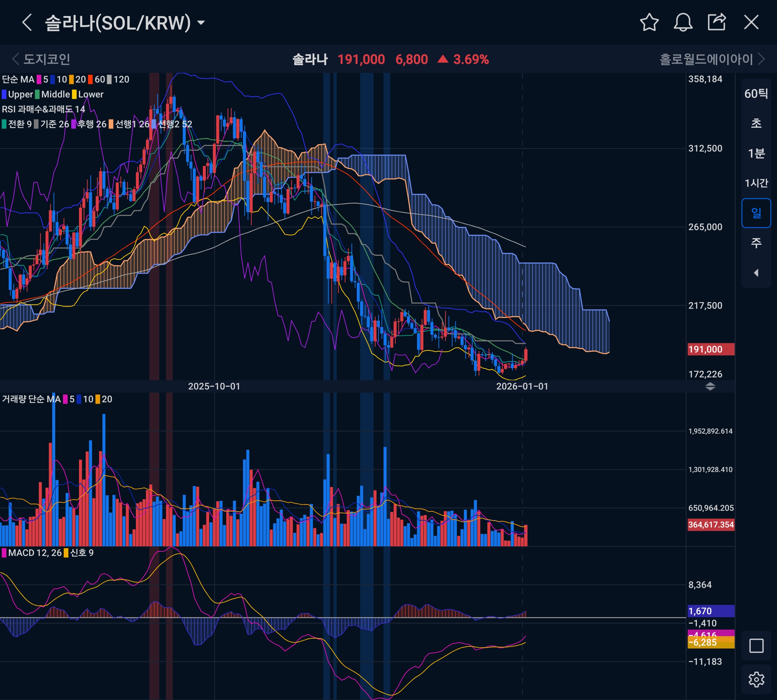This screenshot has height=700, width=777.
Task: Open price alert bell icon
Action: pyautogui.click(x=683, y=22)
